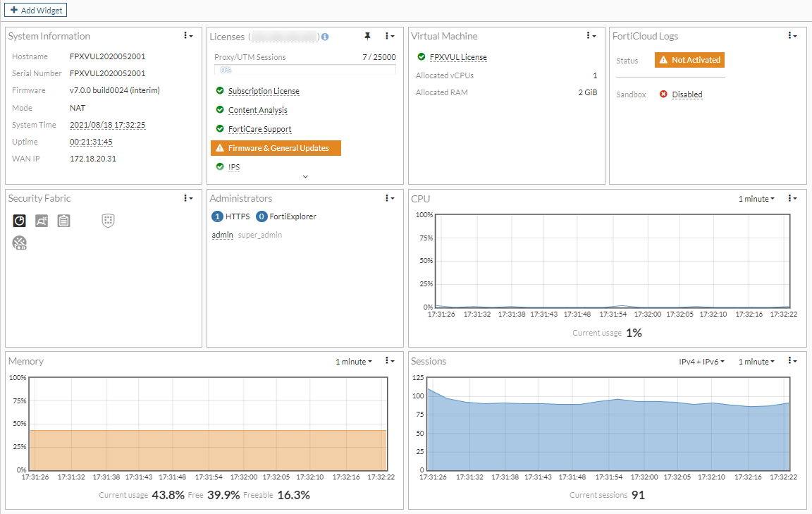
Task: Click the Firmware & General Updates warning
Action: tap(276, 148)
